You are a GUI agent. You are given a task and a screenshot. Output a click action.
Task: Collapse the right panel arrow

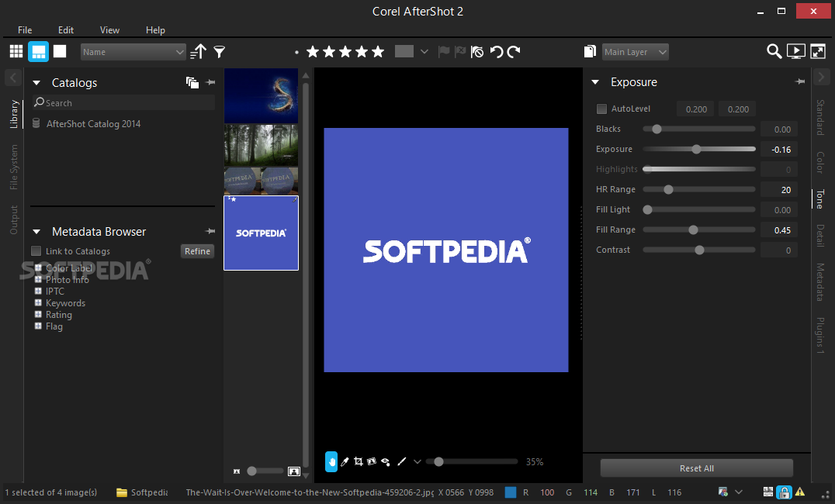coord(821,77)
